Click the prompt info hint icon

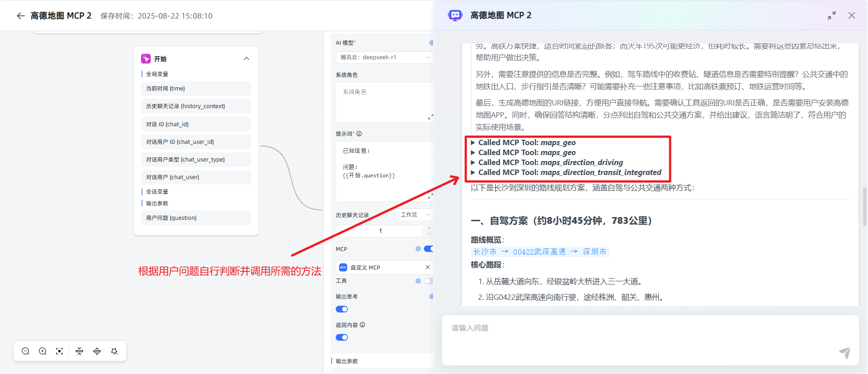click(359, 134)
